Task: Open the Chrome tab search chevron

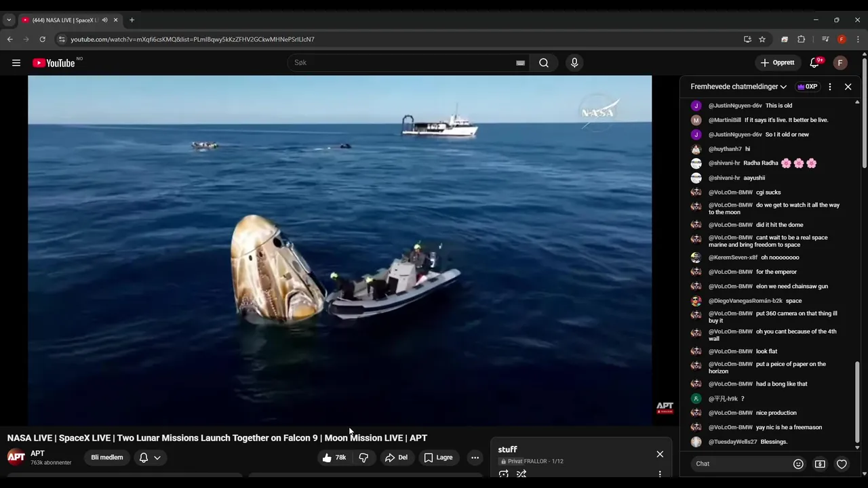Action: tap(9, 20)
